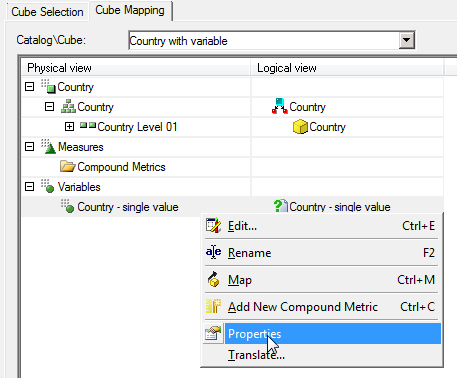Expand the Country Level 01 node

pyautogui.click(x=69, y=127)
